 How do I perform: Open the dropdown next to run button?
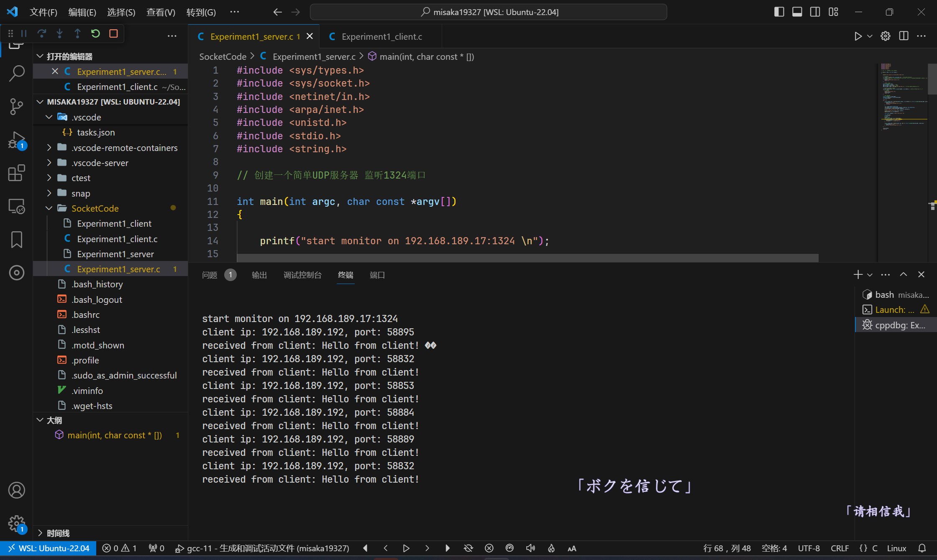coord(870,36)
